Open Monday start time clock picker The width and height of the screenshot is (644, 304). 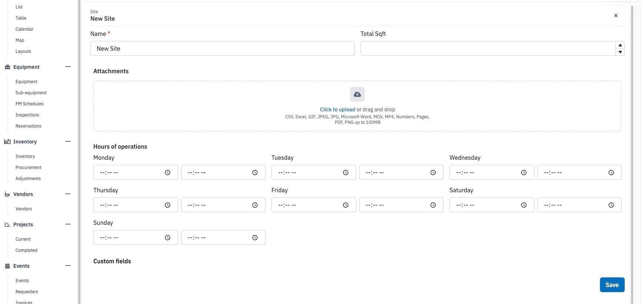(167, 173)
